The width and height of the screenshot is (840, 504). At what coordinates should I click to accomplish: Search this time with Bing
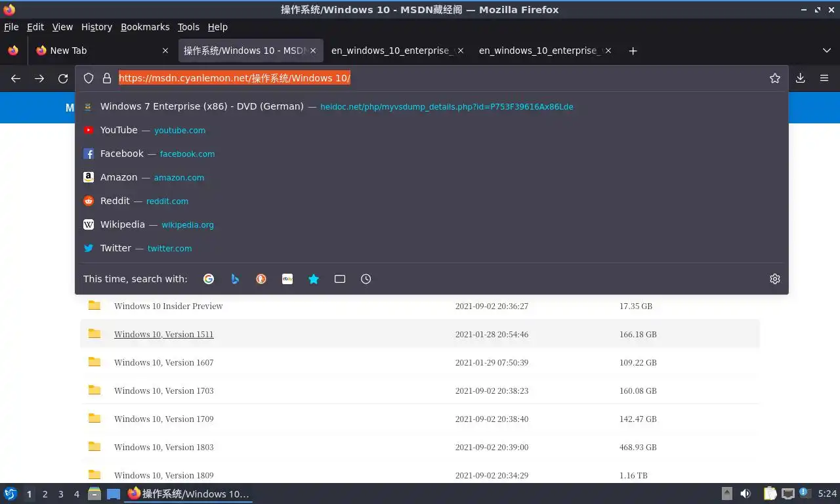(x=235, y=279)
